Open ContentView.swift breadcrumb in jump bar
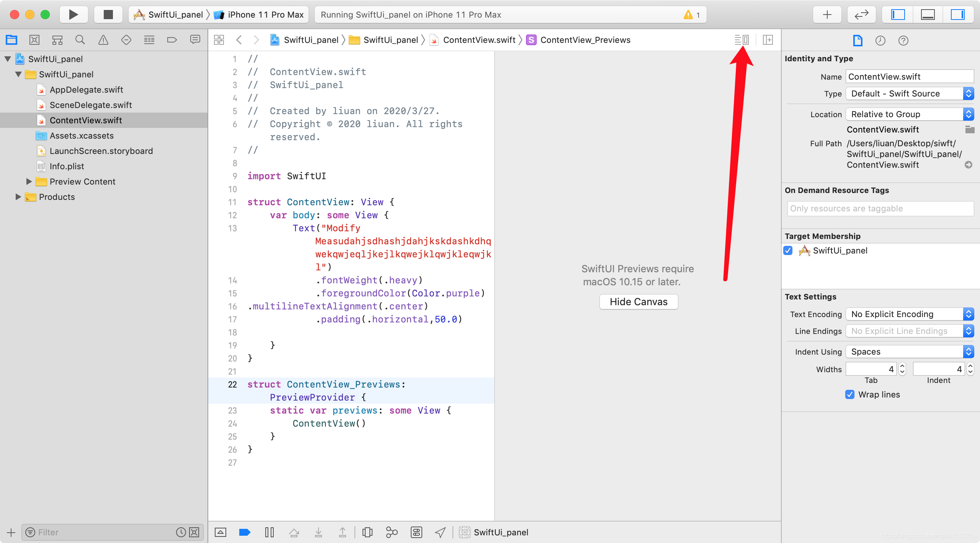Viewport: 980px width, 543px height. pyautogui.click(x=479, y=39)
